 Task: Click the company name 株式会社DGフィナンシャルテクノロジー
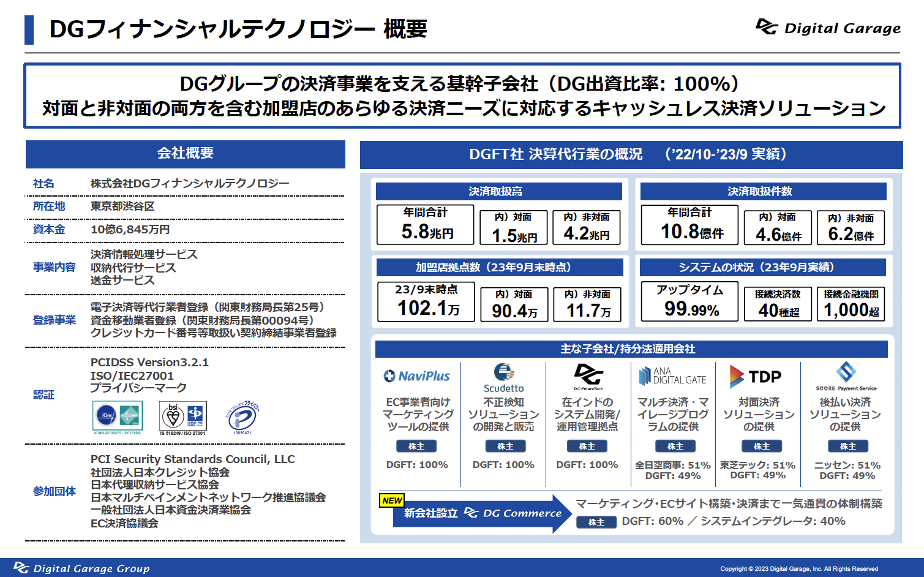pyautogui.click(x=190, y=184)
